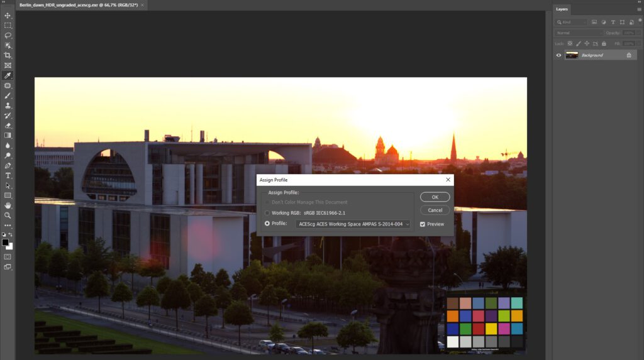644x360 pixels.
Task: Select the Move tool
Action: coord(8,16)
